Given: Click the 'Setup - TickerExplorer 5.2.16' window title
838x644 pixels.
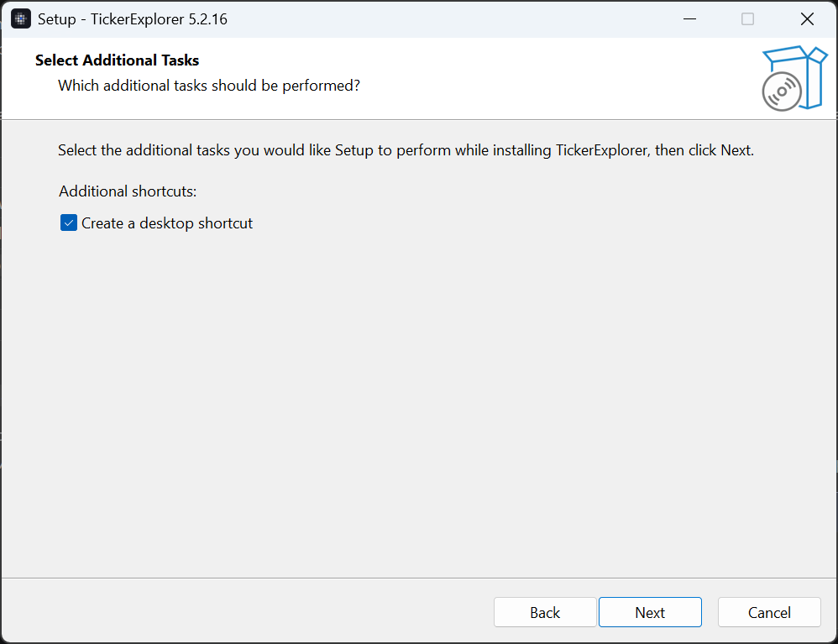Looking at the screenshot, I should pyautogui.click(x=133, y=19).
